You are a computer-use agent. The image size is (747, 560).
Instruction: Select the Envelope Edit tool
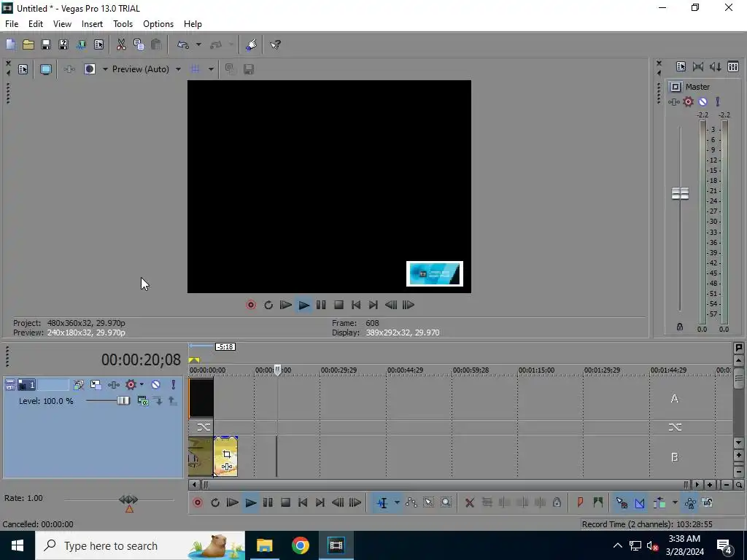pos(411,502)
